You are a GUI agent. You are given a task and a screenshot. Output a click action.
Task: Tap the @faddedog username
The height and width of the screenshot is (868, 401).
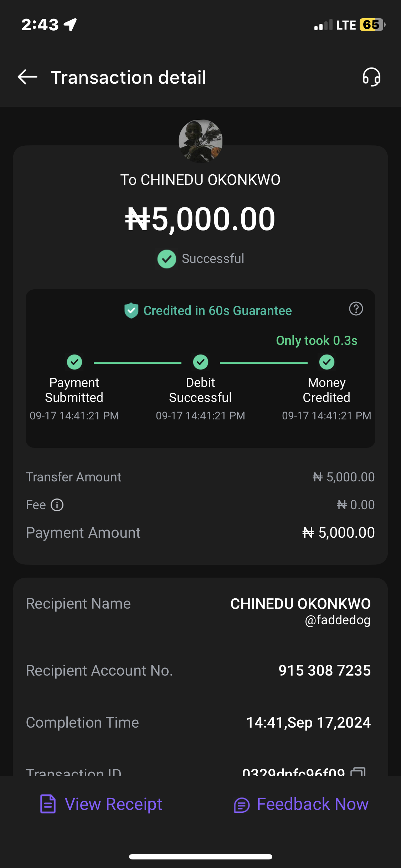[x=338, y=620]
